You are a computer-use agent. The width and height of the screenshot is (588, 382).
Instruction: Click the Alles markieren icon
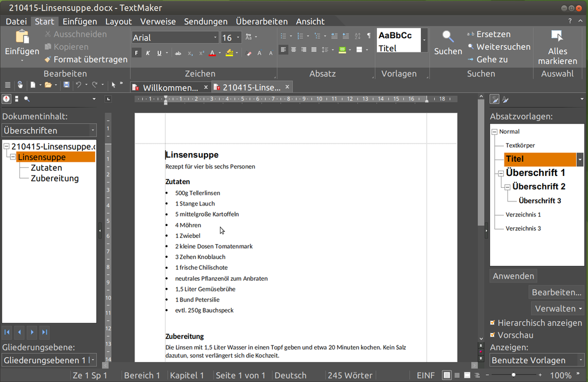(x=557, y=37)
